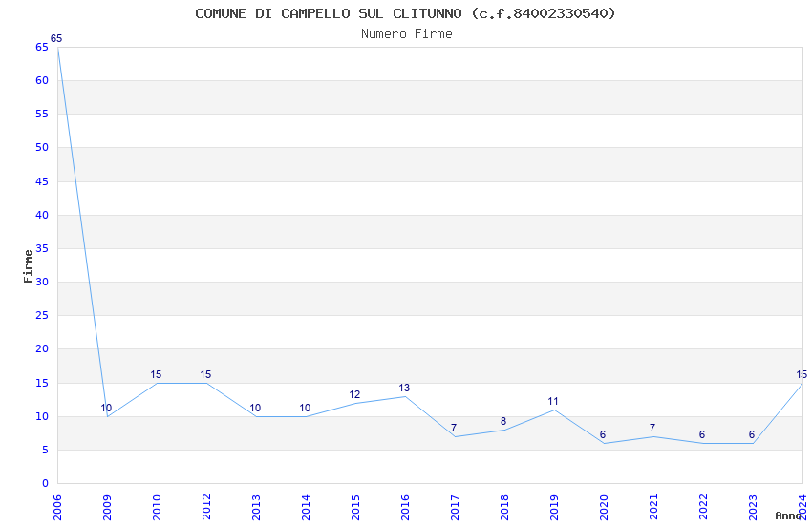812x525 pixels.
Task: Click the data value 10 above the 2013 point
Action: point(255,408)
